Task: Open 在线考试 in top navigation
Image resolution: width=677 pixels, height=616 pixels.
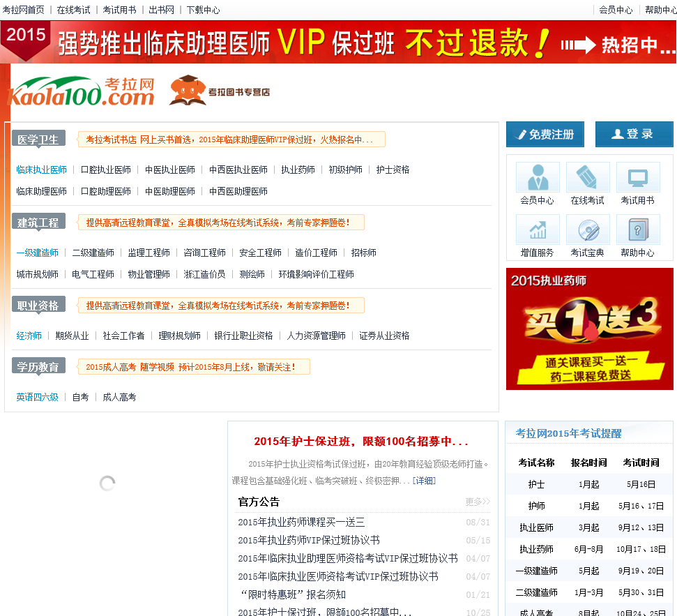Action: coord(73,10)
